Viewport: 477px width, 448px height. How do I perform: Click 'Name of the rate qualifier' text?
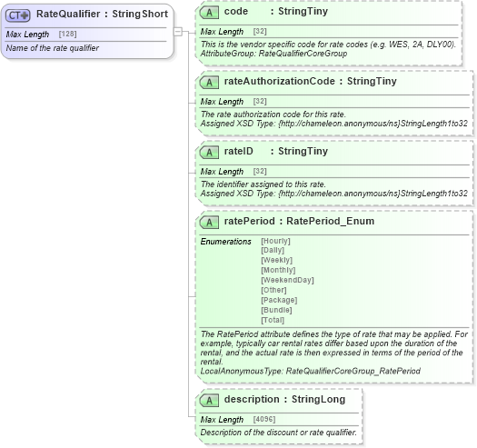[x=53, y=48]
